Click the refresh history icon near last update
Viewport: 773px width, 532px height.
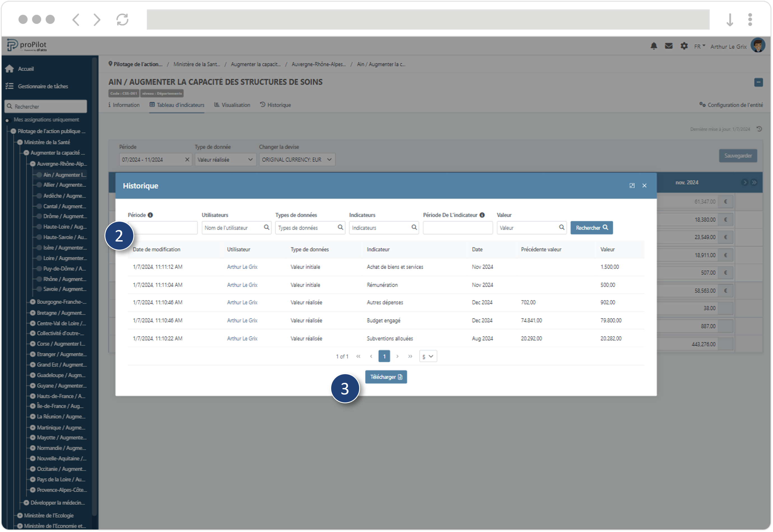(760, 129)
